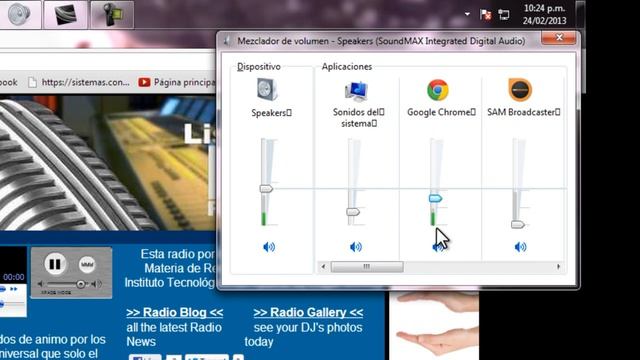Screen dimensions: 640x360
Task: Click the Show desktop strip
Action: click(x=580, y=14)
